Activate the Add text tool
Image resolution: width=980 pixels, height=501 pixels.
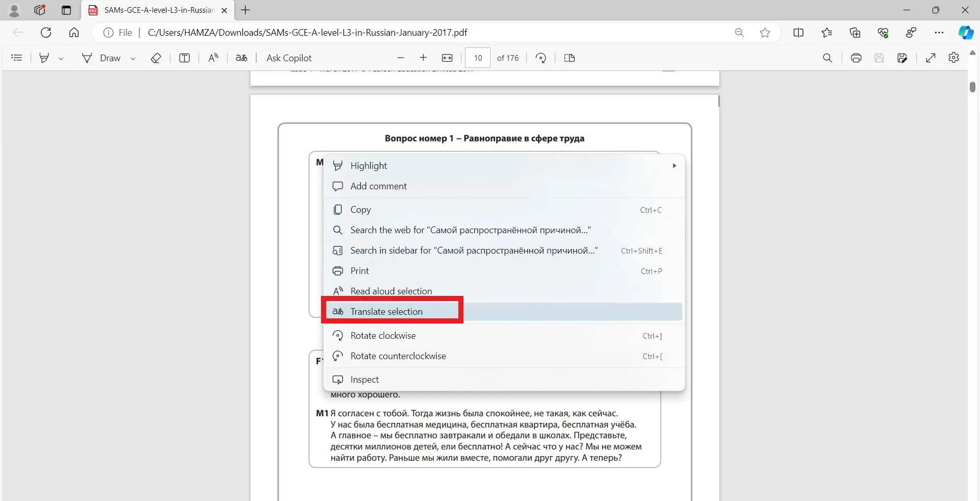tap(184, 58)
